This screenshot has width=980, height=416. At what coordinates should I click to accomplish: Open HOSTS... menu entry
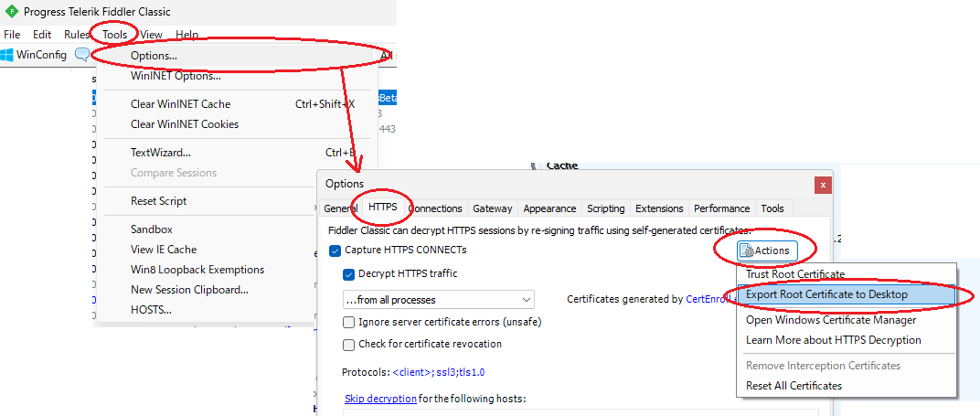coord(208,310)
